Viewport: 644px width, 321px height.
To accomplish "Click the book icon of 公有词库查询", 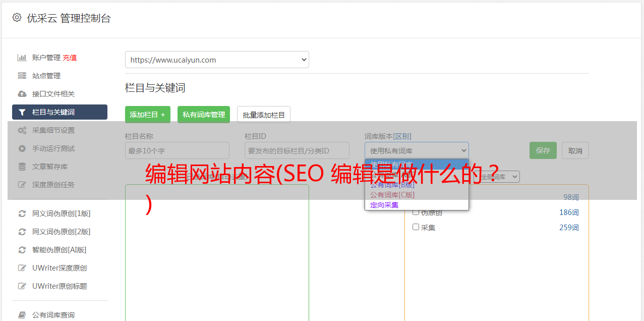I will tap(22, 315).
